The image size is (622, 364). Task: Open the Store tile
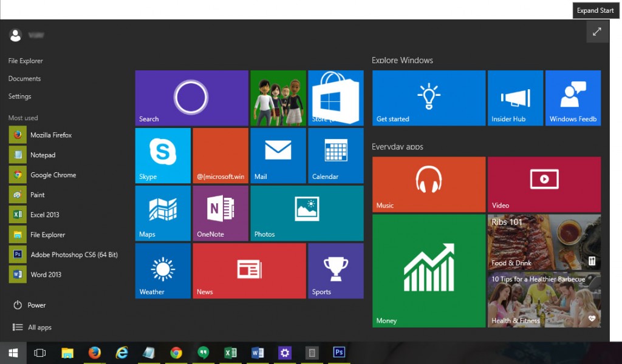pos(336,98)
